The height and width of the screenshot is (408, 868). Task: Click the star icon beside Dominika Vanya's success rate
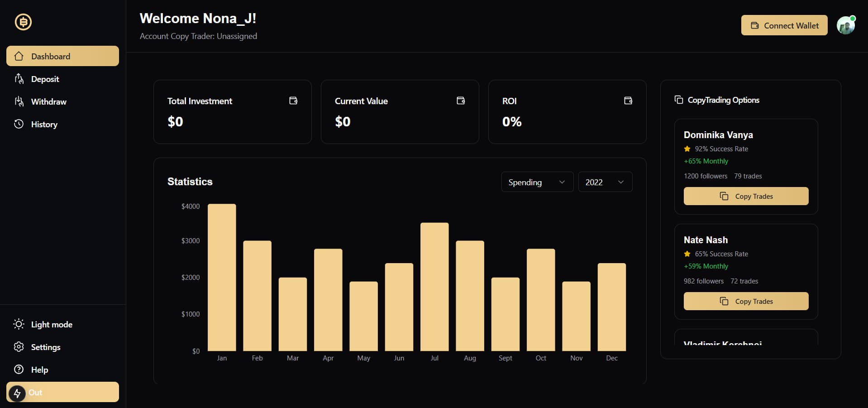pyautogui.click(x=687, y=149)
